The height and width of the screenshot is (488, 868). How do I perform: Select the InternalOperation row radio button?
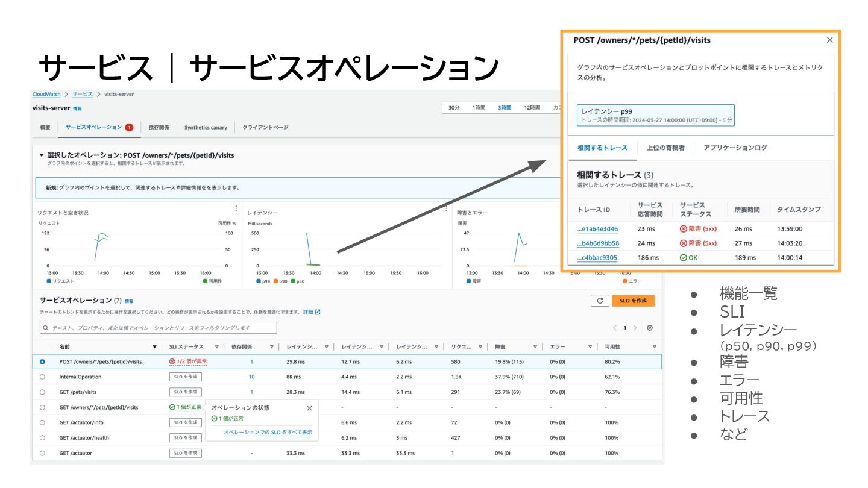point(42,377)
